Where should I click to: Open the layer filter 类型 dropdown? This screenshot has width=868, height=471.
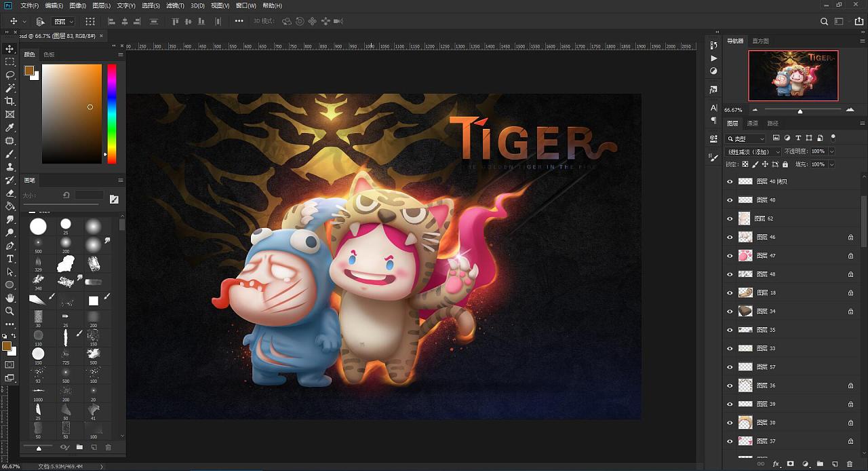pyautogui.click(x=746, y=138)
